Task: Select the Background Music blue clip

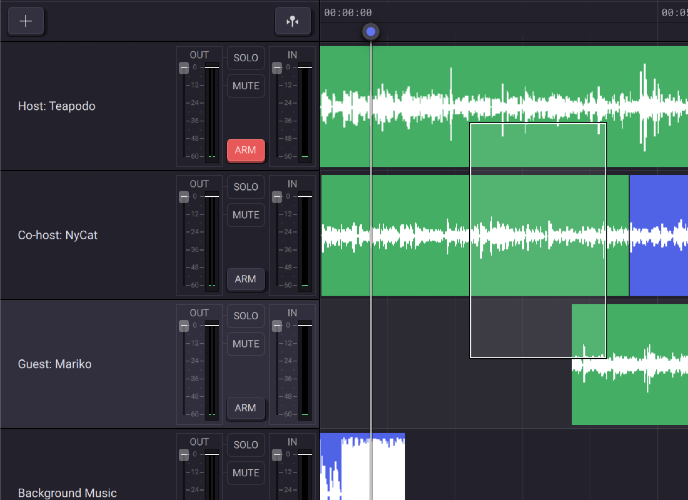Action: (x=362, y=466)
